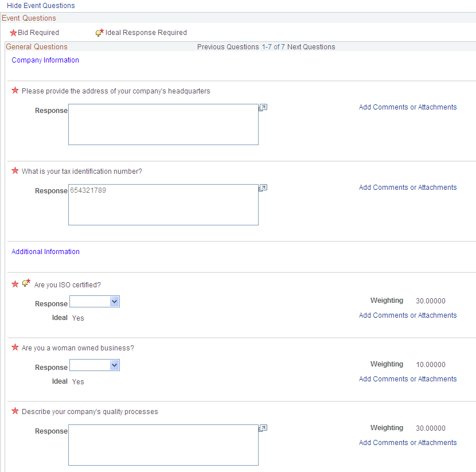Hide the Event Questions section

pos(40,5)
